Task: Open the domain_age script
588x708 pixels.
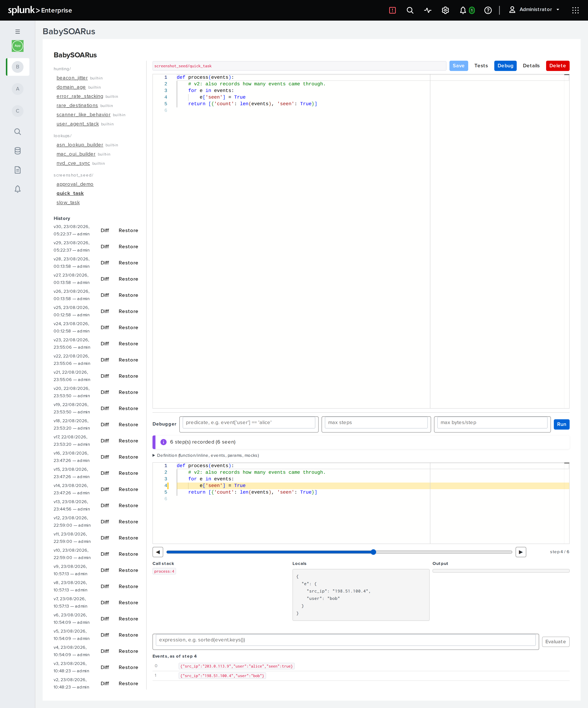Action: click(71, 87)
